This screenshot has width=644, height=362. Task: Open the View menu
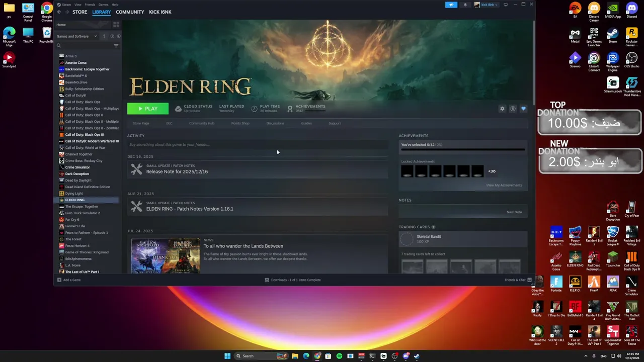78,5
